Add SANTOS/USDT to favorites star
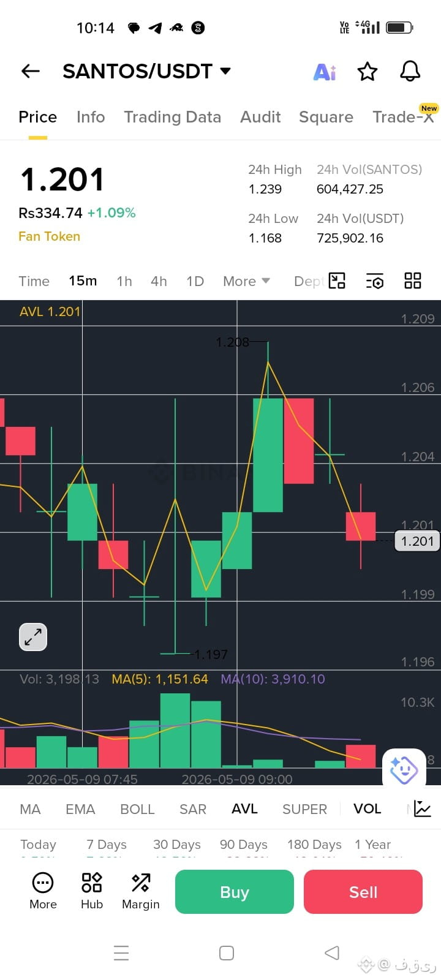This screenshot has width=441, height=980. pos(367,72)
